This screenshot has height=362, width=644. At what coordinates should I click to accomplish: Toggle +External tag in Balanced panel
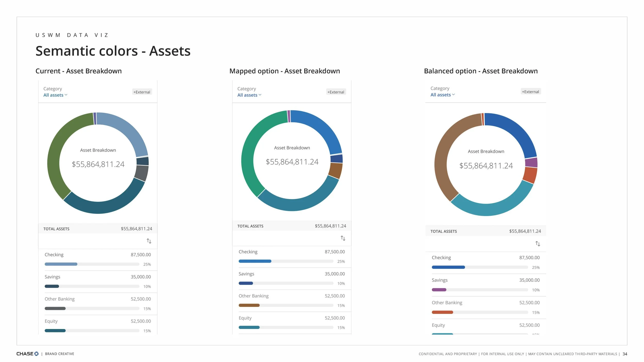530,92
